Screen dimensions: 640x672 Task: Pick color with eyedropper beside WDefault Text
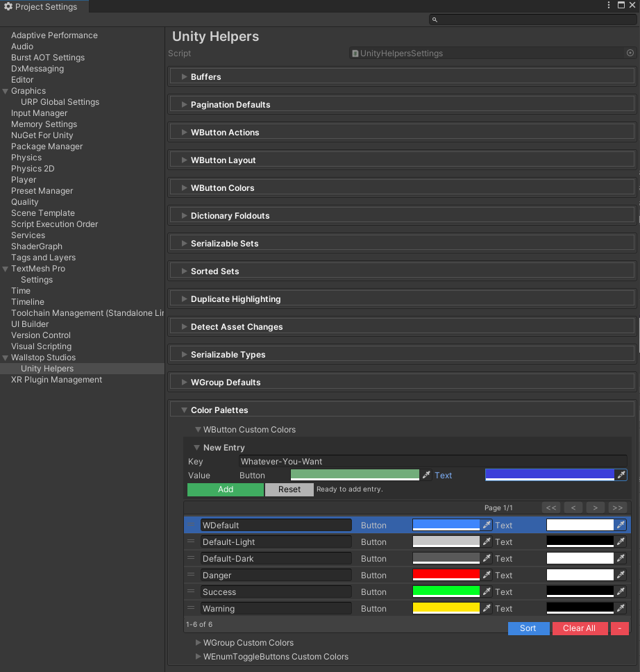620,525
